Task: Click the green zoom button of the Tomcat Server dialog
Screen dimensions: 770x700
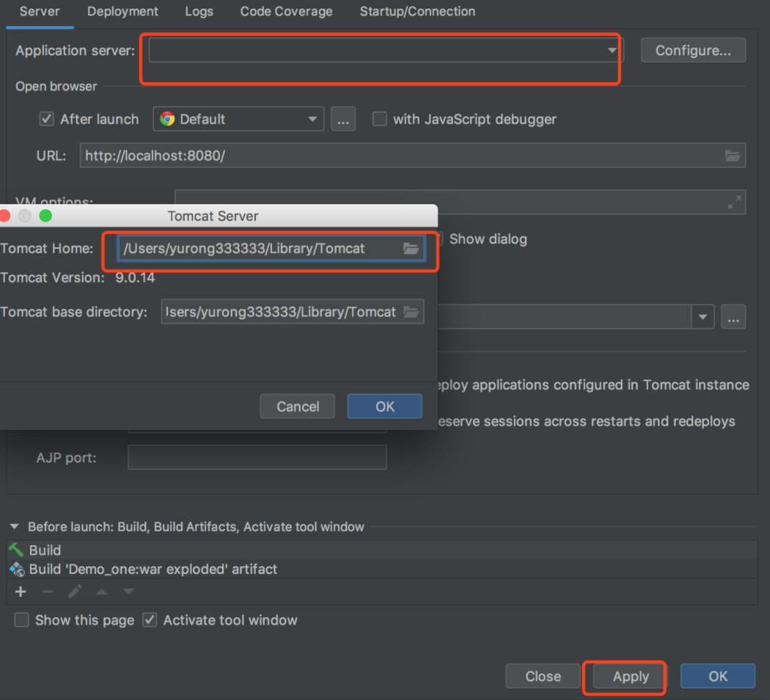Action: (45, 216)
